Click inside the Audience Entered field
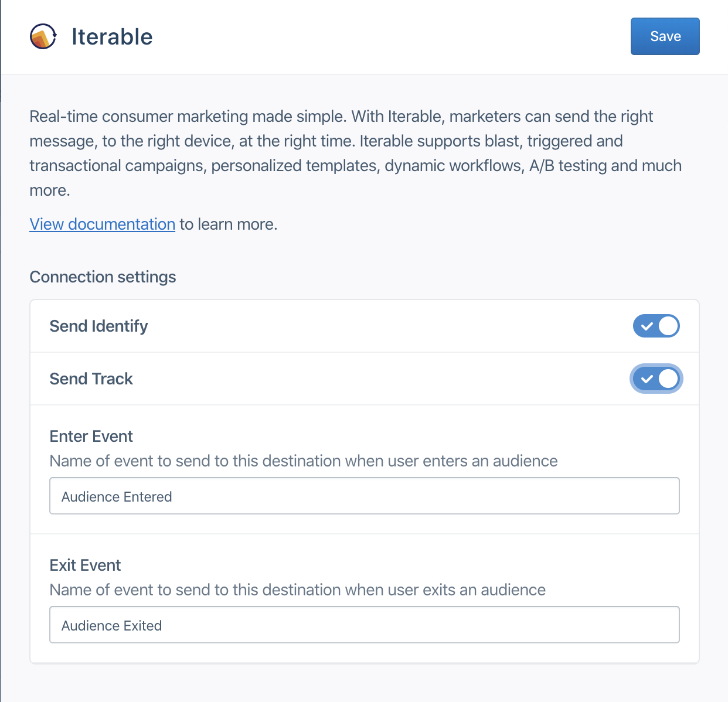 [x=364, y=496]
